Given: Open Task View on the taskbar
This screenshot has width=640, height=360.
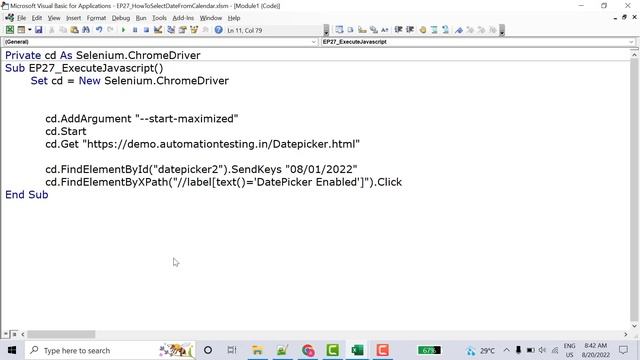Looking at the screenshot, I should [232, 350].
